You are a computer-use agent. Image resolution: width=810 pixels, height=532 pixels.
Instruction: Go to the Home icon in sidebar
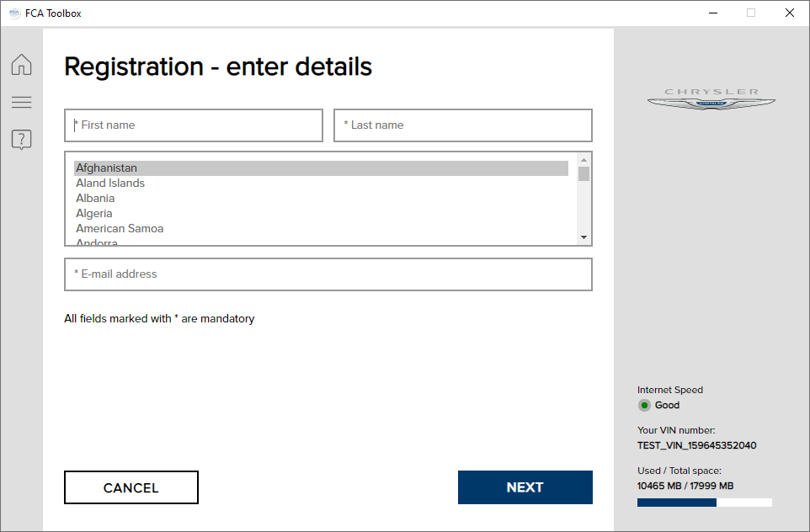coord(21,65)
